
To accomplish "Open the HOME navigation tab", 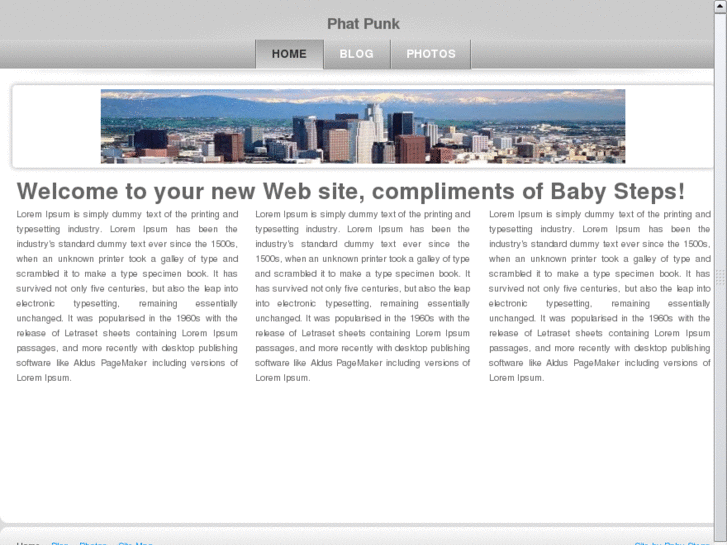I will coord(289,54).
